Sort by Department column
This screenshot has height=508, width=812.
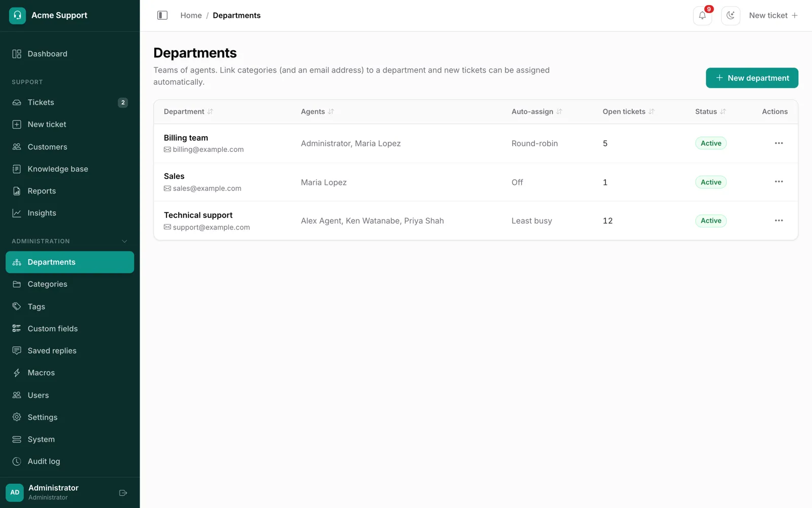188,112
